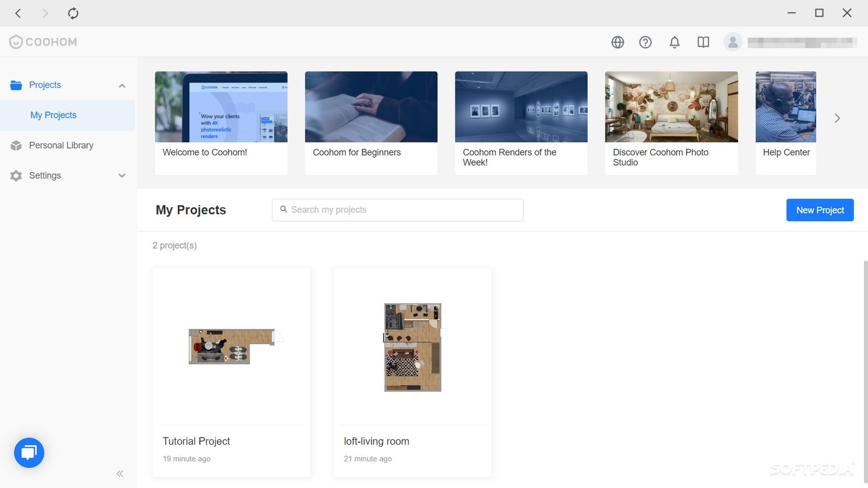Open notifications bell icon

[x=675, y=42]
